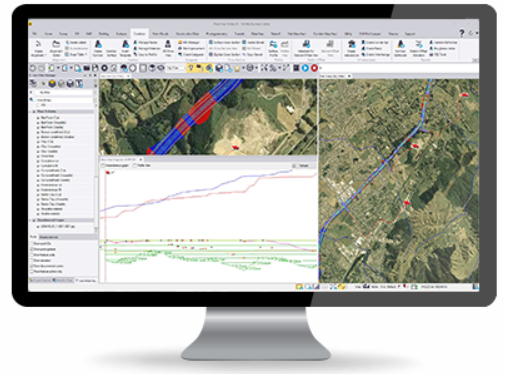Open the filter combo box in the toolbar
This screenshot has width=505, height=374.
[176, 68]
